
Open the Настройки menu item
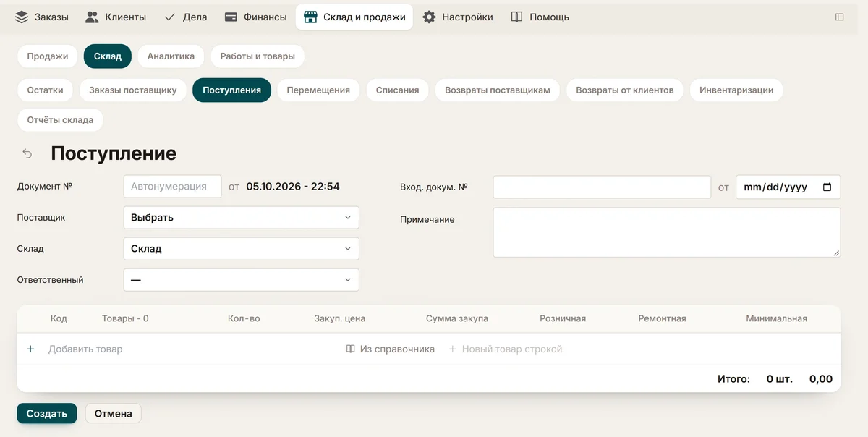pyautogui.click(x=458, y=17)
